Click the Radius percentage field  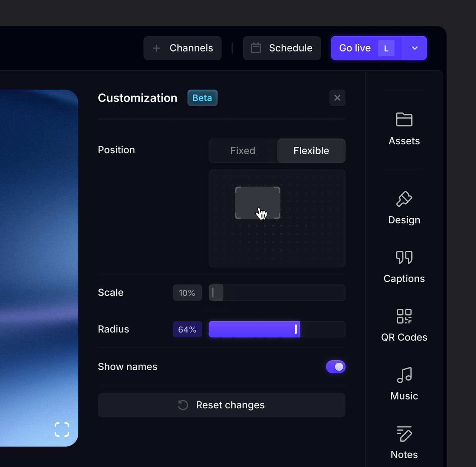point(187,329)
